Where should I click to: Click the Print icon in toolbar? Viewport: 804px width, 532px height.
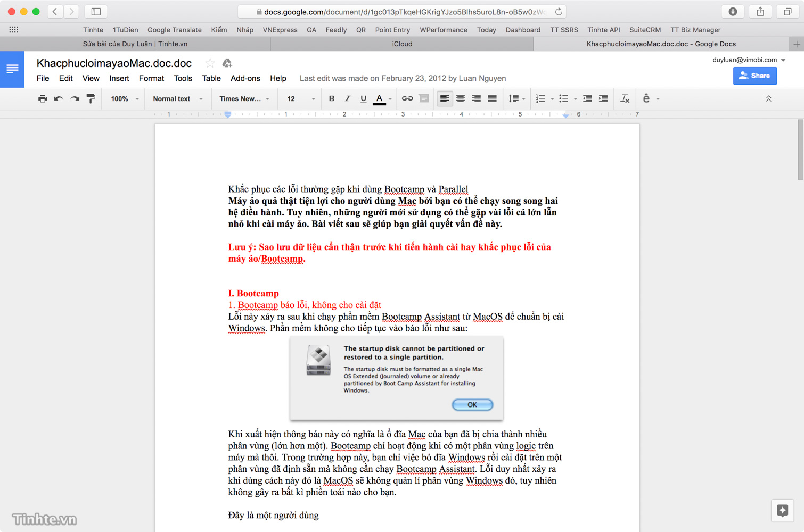tap(43, 98)
